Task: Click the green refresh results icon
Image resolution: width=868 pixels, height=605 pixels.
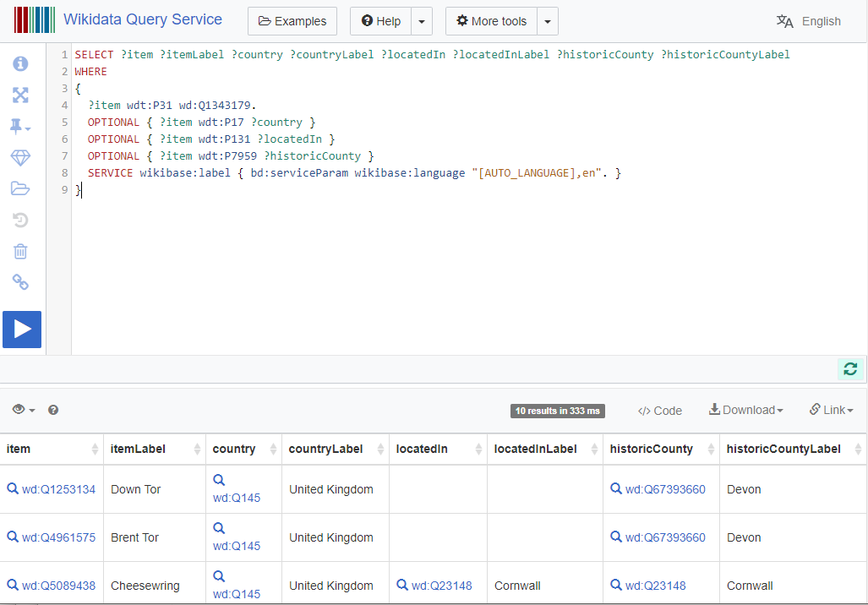Action: (850, 368)
